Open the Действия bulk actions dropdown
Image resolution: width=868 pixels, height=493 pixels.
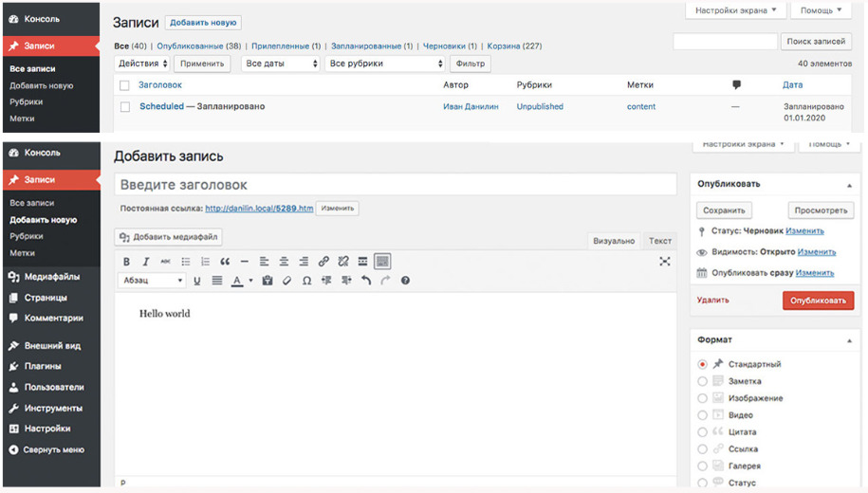141,64
